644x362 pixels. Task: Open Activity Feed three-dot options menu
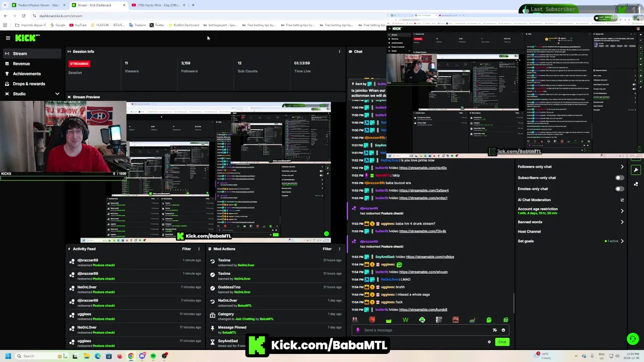(199, 249)
